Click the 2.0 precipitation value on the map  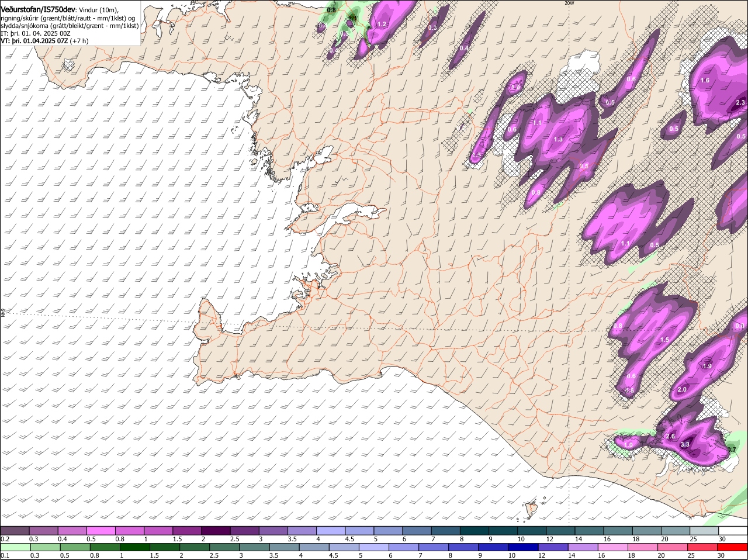(682, 390)
